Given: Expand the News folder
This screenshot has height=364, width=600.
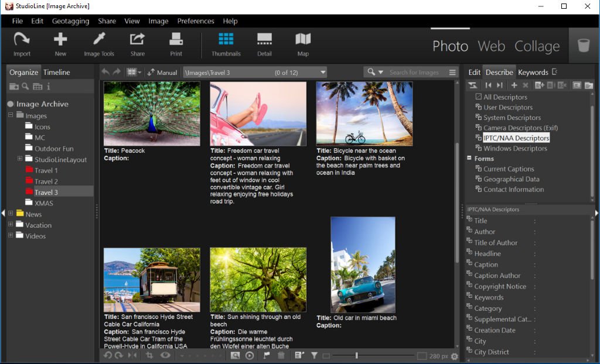Looking at the screenshot, I should click(11, 214).
